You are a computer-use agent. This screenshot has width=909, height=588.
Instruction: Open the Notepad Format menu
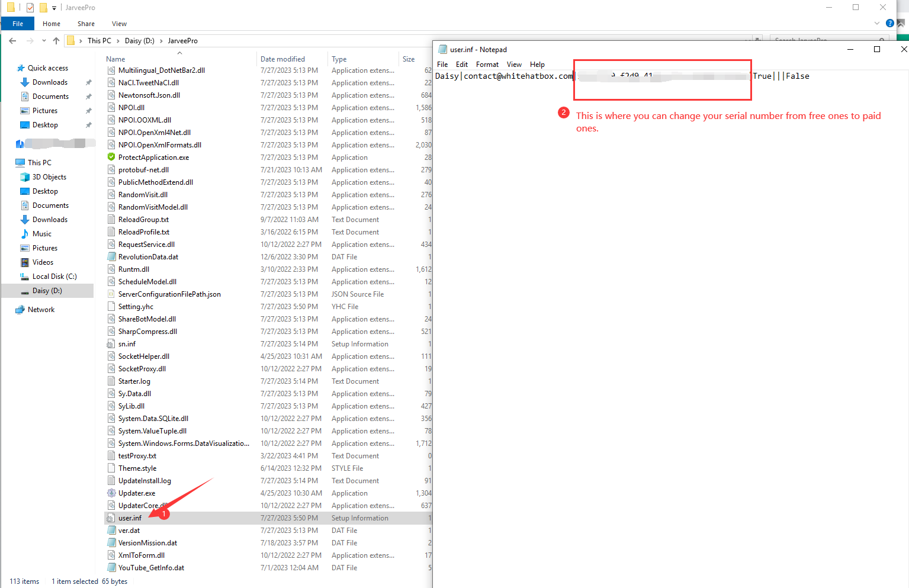point(487,65)
